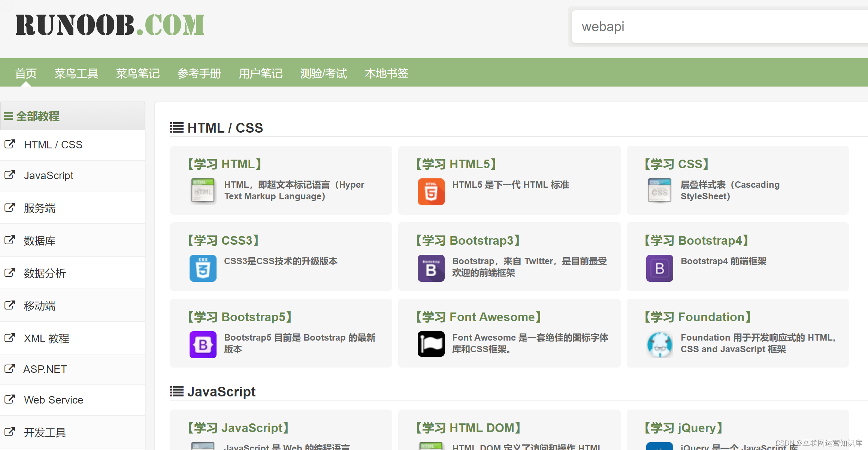Open the 【学习 Bootstrap5】 tutorial title

pyautogui.click(x=240, y=317)
